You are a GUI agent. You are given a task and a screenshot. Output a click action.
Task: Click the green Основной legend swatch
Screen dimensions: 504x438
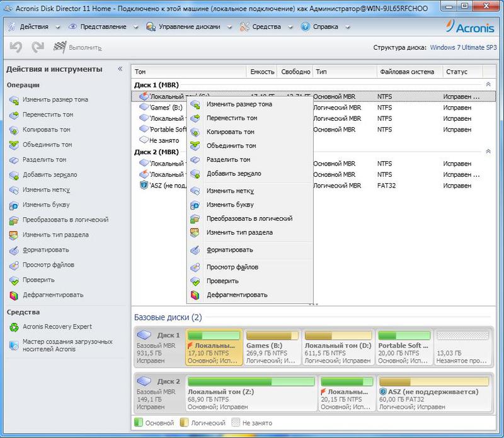tap(138, 422)
